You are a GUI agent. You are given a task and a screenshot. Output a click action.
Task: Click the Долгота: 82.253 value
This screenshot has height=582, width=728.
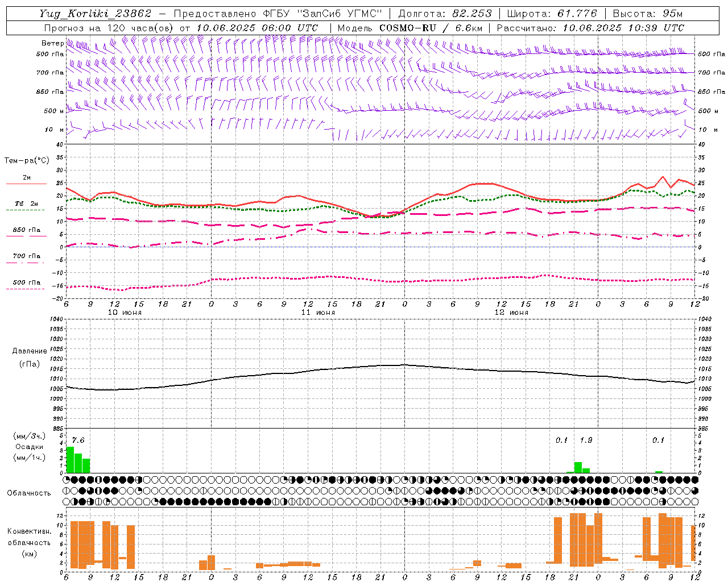[x=445, y=14]
